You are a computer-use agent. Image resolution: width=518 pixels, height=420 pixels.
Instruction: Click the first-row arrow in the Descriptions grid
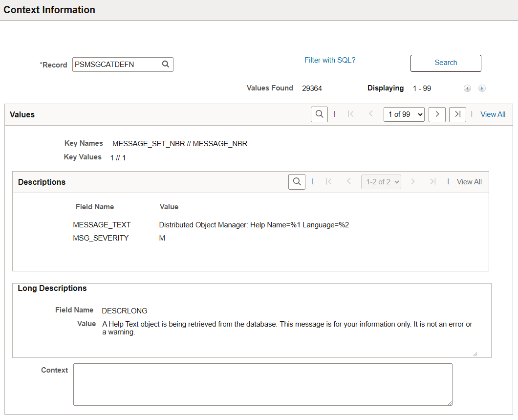pos(329,181)
